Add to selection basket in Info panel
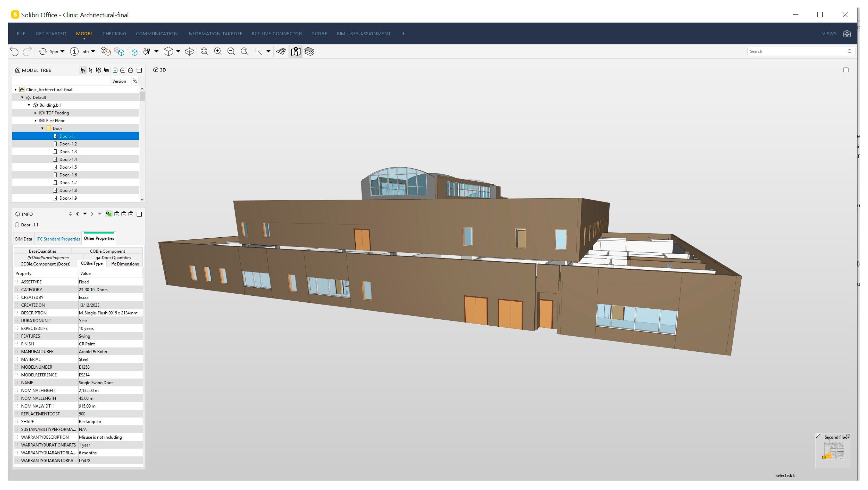 point(117,214)
